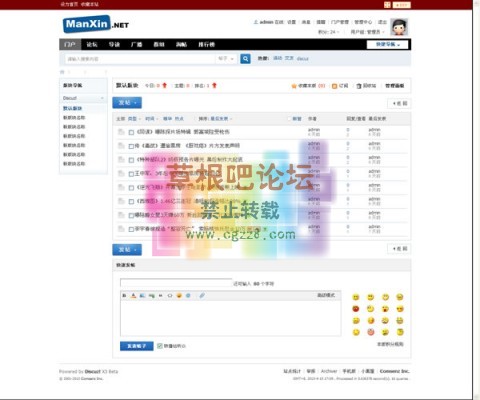Click the 退出 logout link
Viewport: 480px width, 400px height.
point(382,22)
